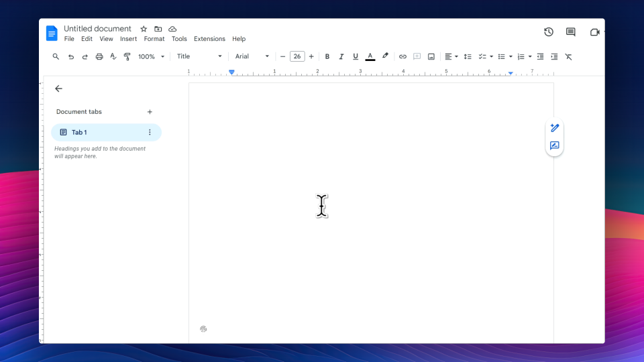Image resolution: width=644 pixels, height=362 pixels.
Task: Open Tab 1 options three-dot menu
Action: coord(150,132)
